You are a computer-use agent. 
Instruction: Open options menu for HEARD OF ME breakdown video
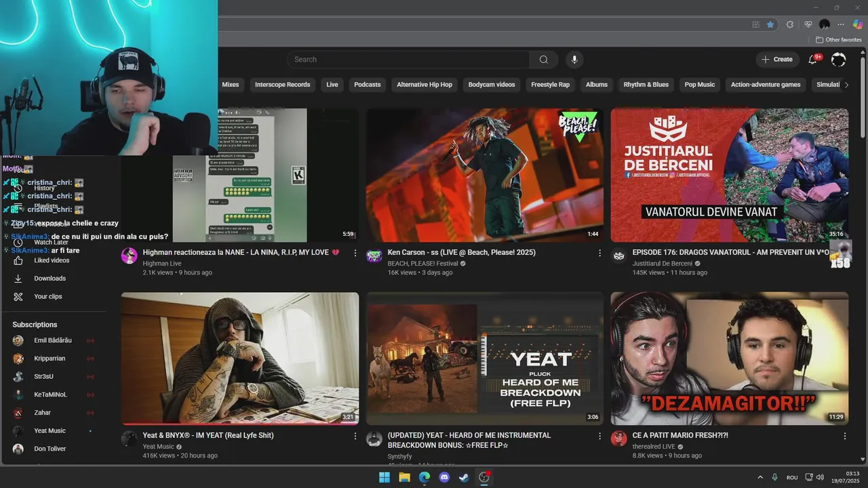pos(599,436)
